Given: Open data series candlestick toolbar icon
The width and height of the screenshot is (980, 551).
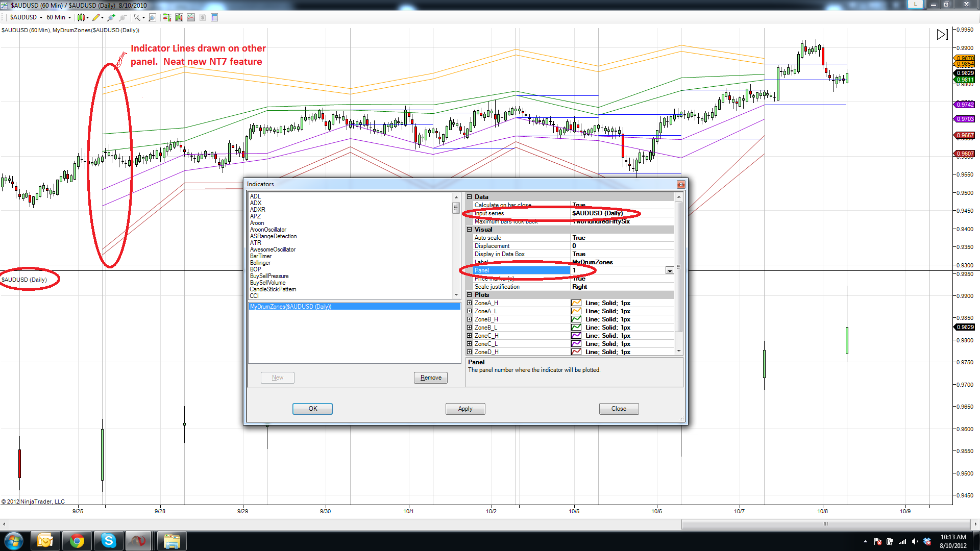Looking at the screenshot, I should 179,17.
